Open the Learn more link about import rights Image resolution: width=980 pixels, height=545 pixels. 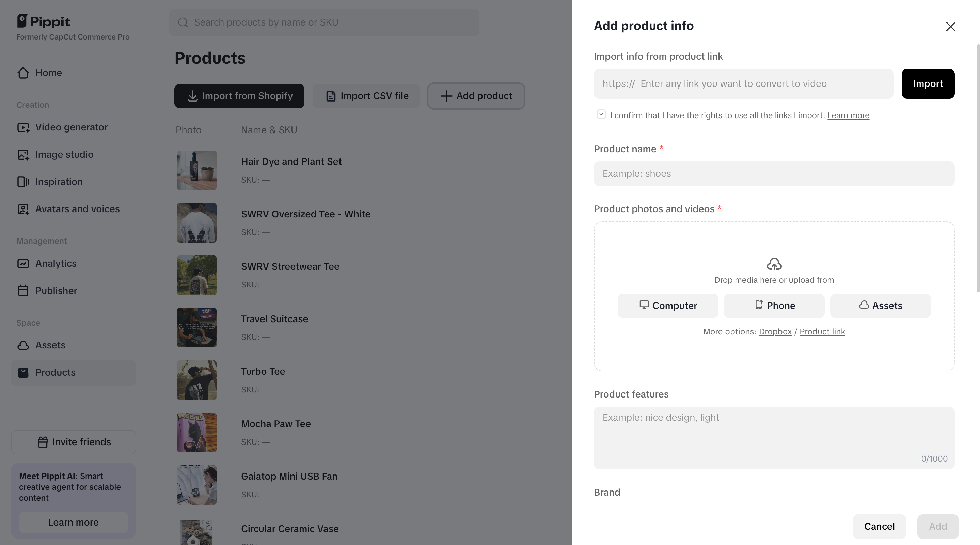coord(848,115)
